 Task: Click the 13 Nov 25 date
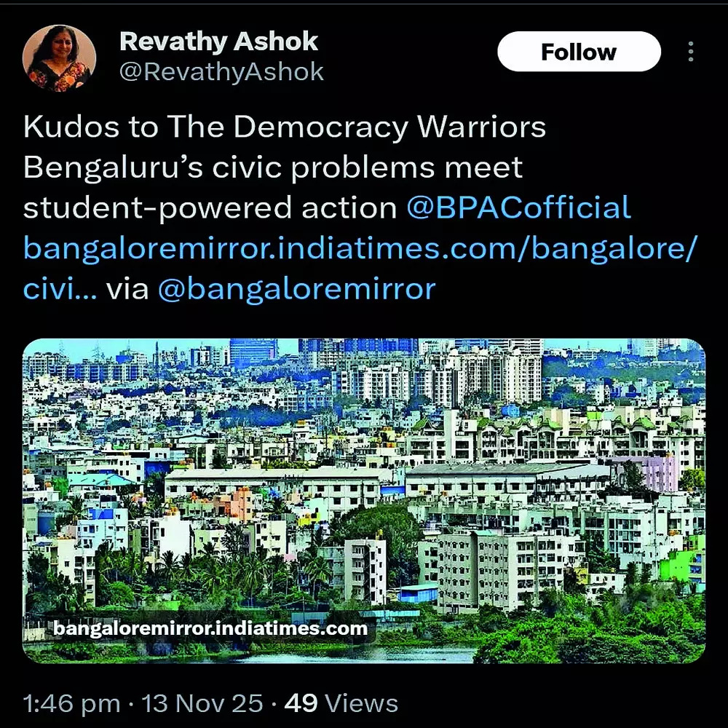click(202, 703)
